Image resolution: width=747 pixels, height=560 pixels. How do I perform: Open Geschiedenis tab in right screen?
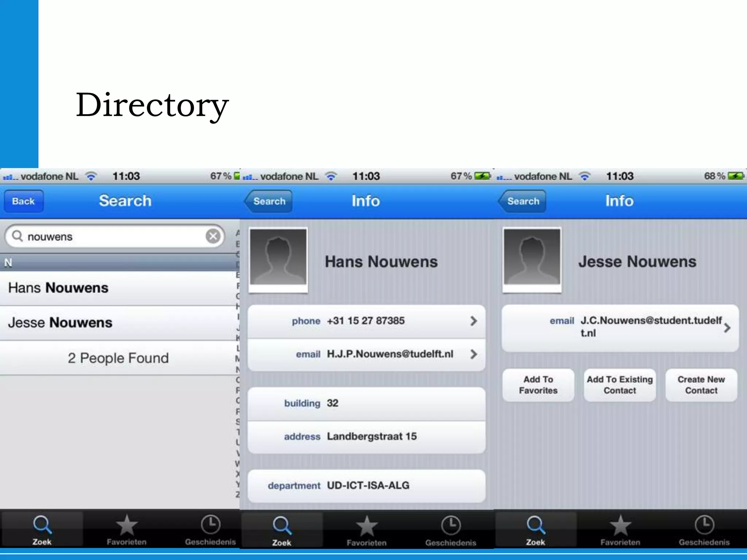(x=704, y=530)
